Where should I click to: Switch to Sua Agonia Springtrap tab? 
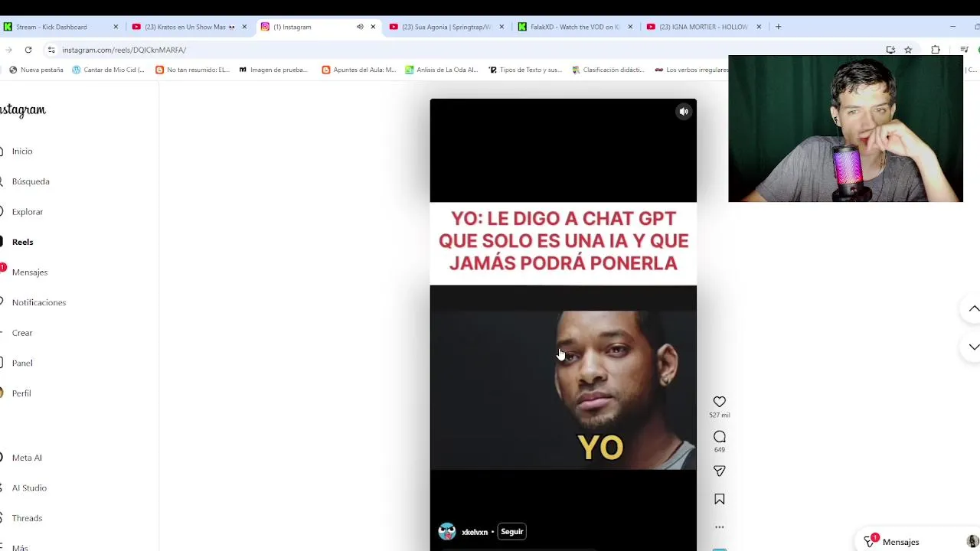(x=446, y=27)
